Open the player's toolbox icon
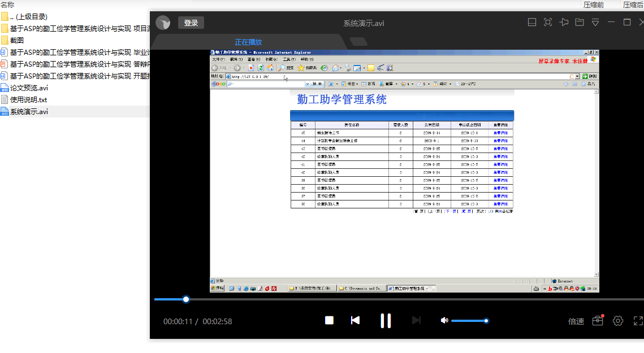Image resolution: width=644 pixels, height=353 pixels. tap(598, 321)
